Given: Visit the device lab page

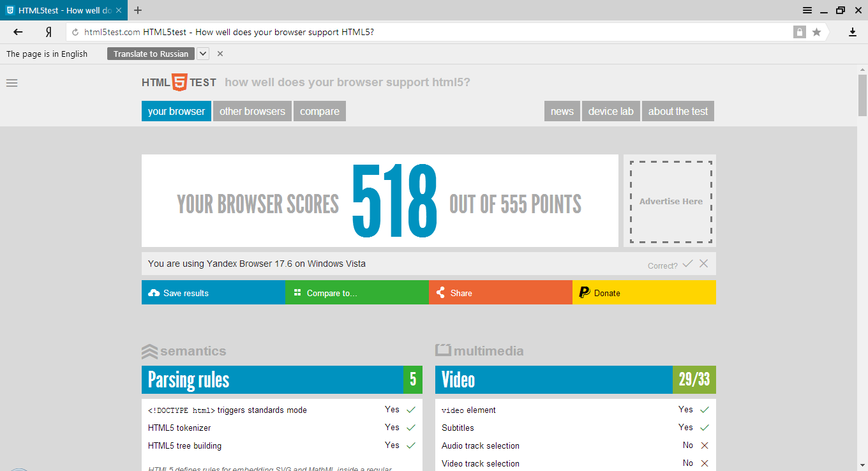Looking at the screenshot, I should pos(610,110).
